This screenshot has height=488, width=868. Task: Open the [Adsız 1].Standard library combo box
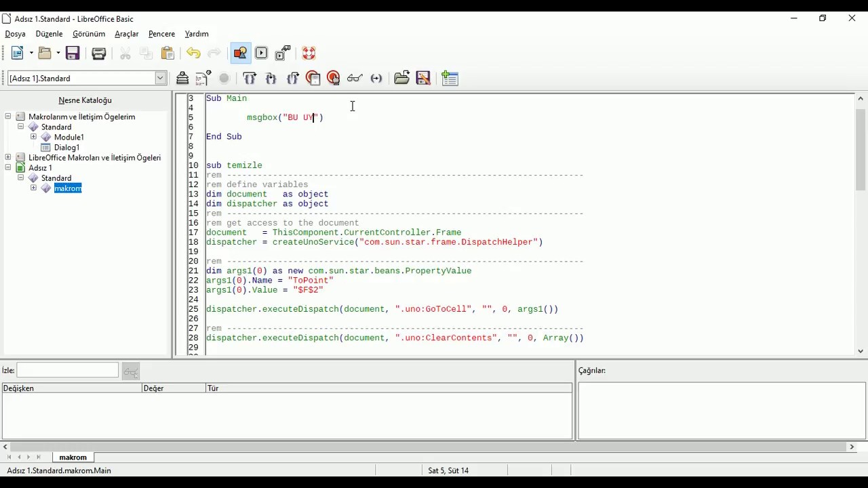(x=87, y=78)
